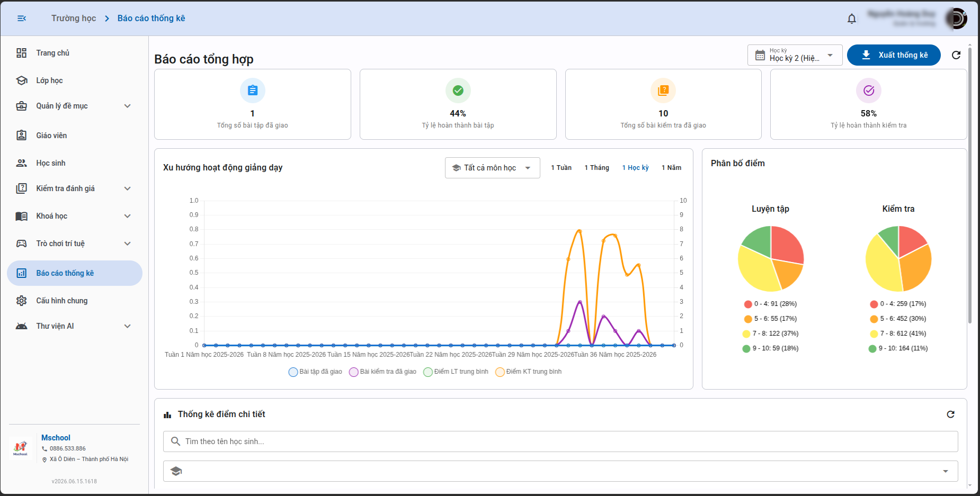Image resolution: width=980 pixels, height=496 pixels.
Task: Toggle Bài tập đã giao legend series
Action: click(x=315, y=372)
